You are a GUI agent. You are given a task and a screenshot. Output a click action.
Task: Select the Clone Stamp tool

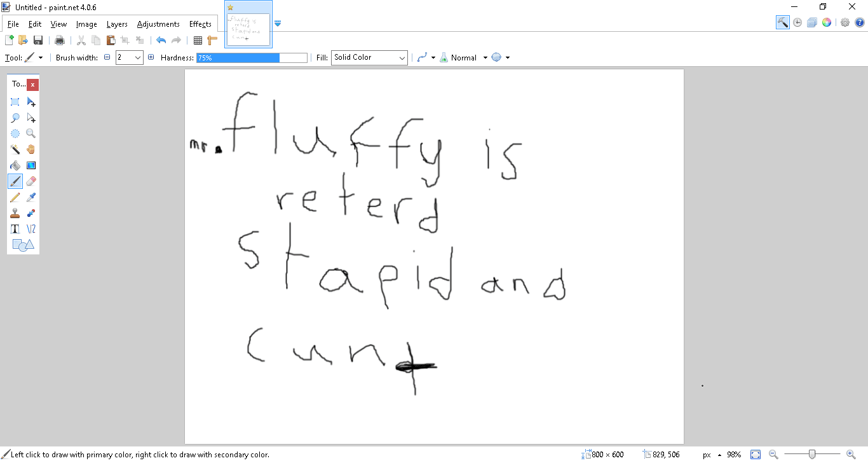pos(15,213)
